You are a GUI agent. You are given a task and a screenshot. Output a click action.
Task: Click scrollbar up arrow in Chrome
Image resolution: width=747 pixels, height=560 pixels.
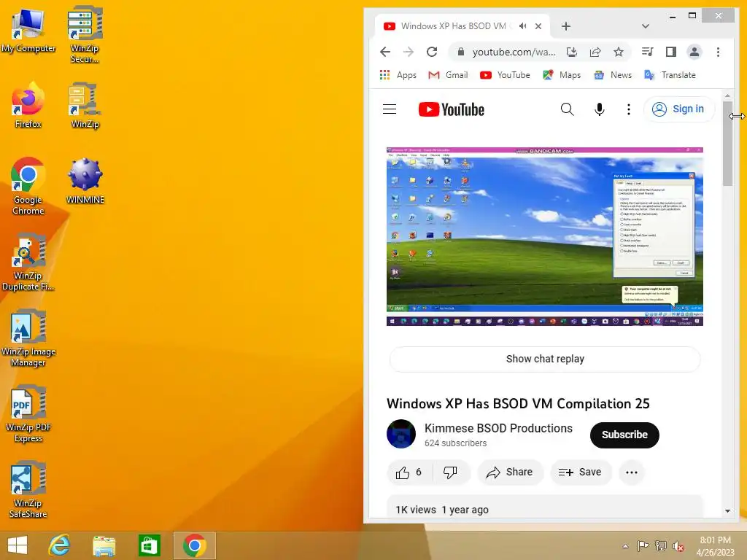727,96
